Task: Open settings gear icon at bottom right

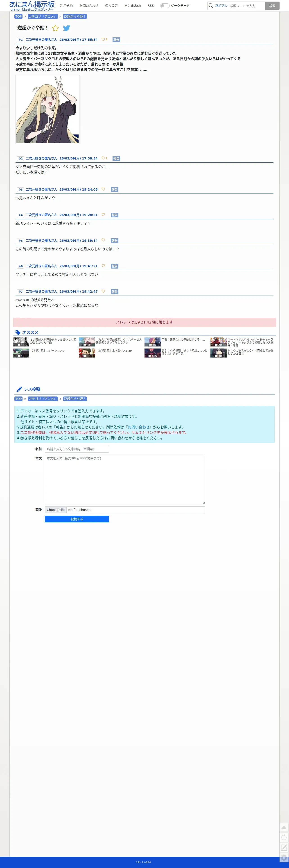Action: pos(284,858)
